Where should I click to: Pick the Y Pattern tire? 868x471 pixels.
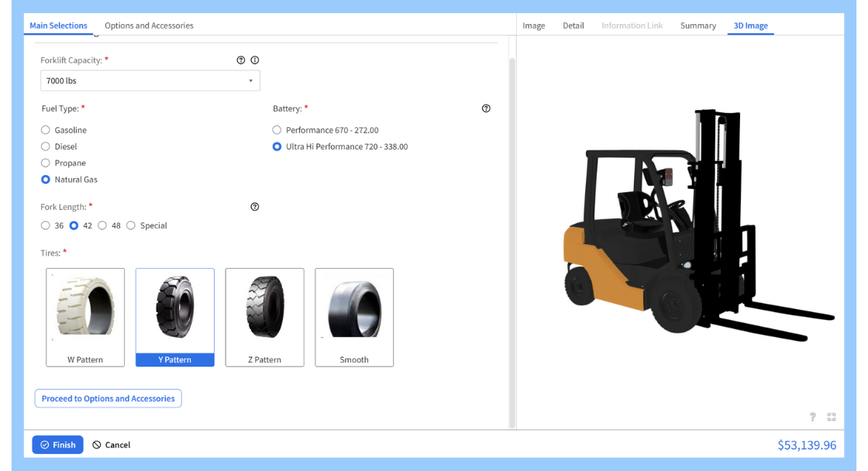[x=175, y=318]
